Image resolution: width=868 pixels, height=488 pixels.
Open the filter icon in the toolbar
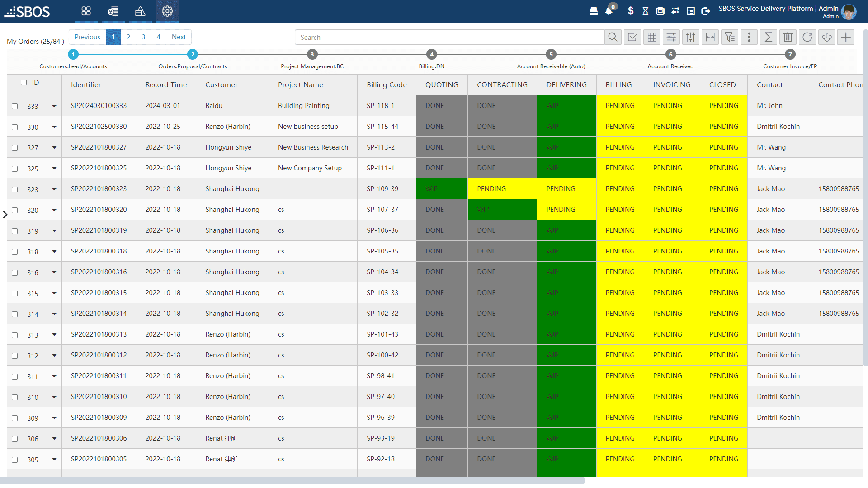729,37
